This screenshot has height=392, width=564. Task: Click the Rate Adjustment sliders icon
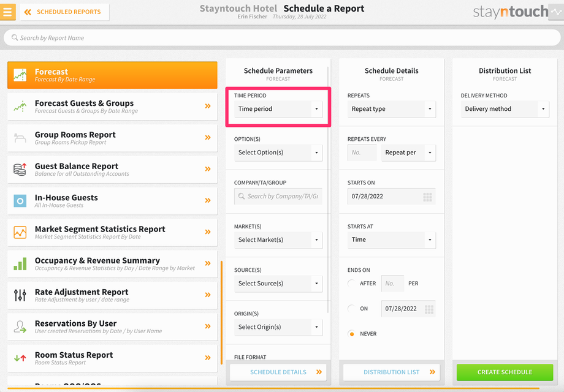(x=20, y=295)
